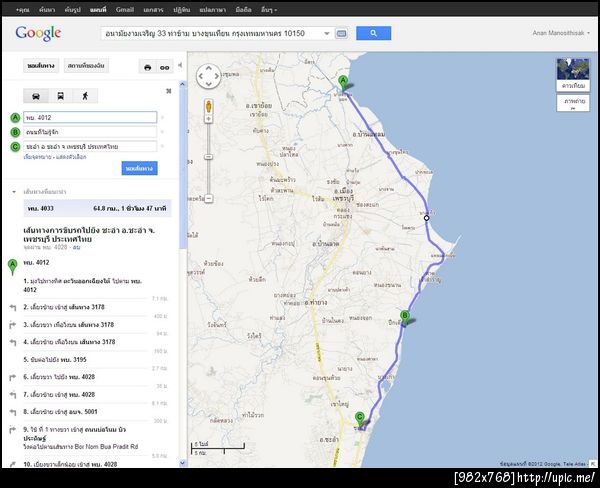Screen dimensions: 600x488
Task: Select public transit bus mode
Action: click(60, 96)
